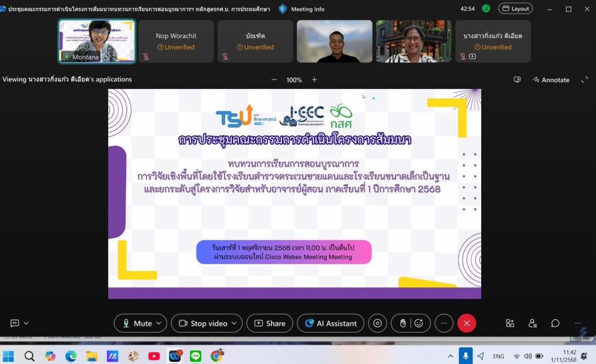This screenshot has width=596, height=364.
Task: Open the Chat panel icon
Action: (555, 323)
